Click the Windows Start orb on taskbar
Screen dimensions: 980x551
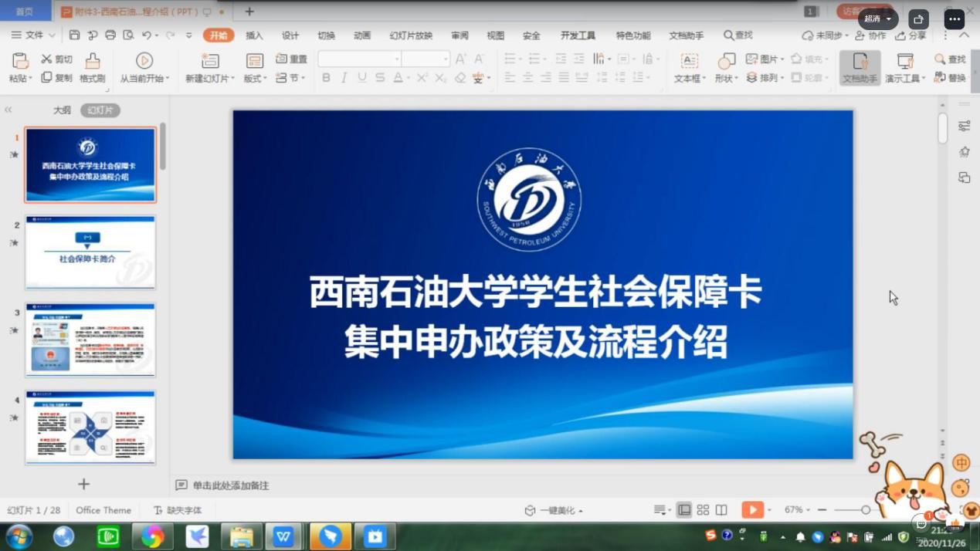click(19, 536)
